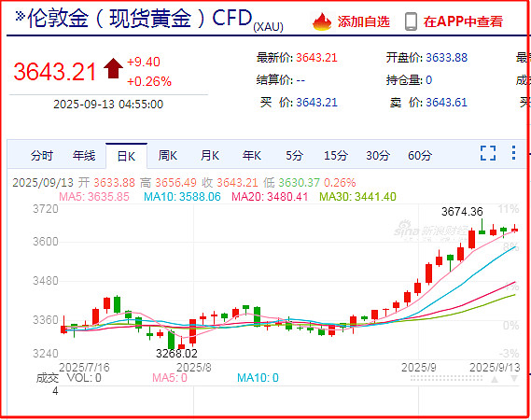Select the 日K tab
This screenshot has height=420, width=531.
tap(126, 156)
